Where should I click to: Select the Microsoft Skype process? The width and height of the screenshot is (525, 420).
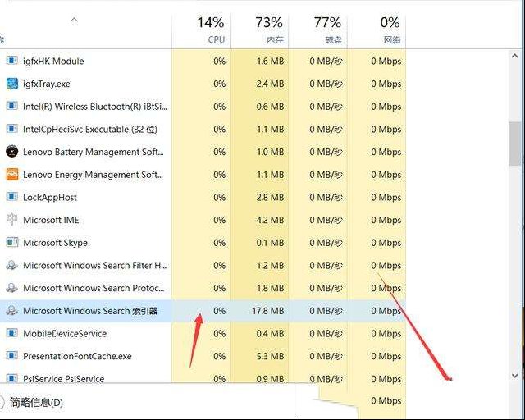(203, 242)
